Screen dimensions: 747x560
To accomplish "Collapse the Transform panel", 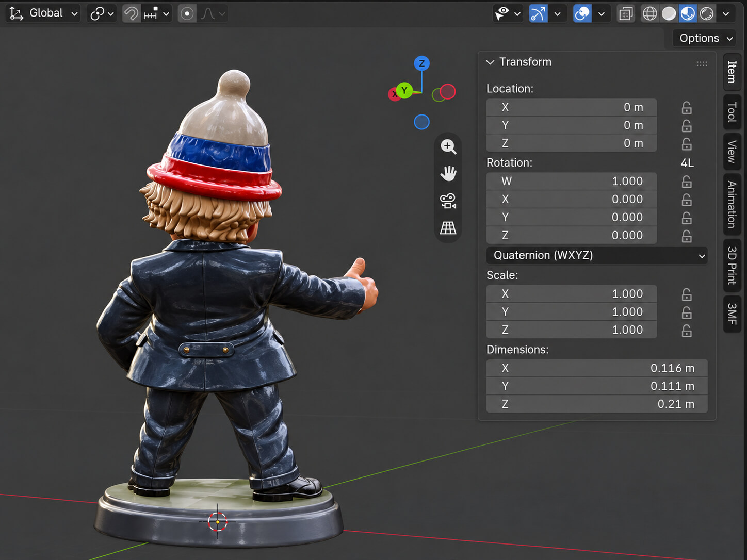I will (x=490, y=62).
